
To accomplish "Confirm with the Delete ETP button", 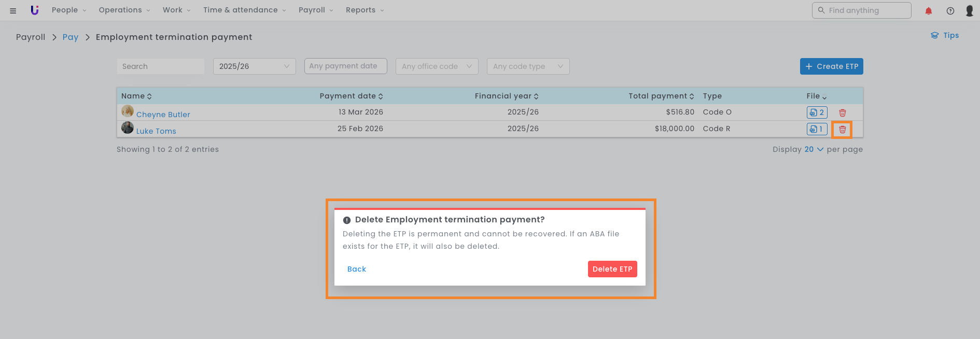I will click(612, 269).
